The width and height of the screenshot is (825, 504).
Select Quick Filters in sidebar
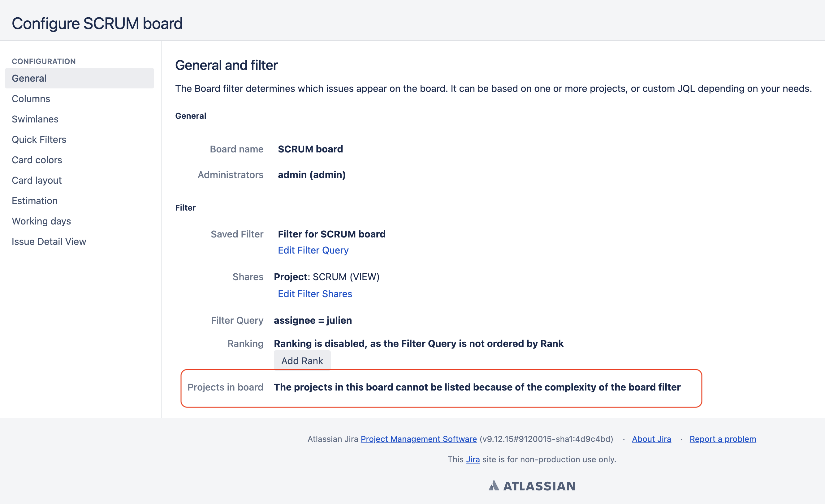pos(39,139)
